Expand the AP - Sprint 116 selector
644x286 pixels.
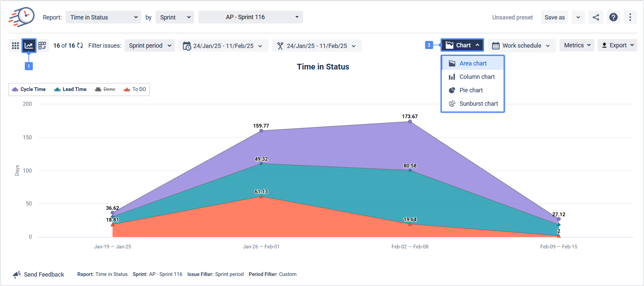(x=250, y=17)
